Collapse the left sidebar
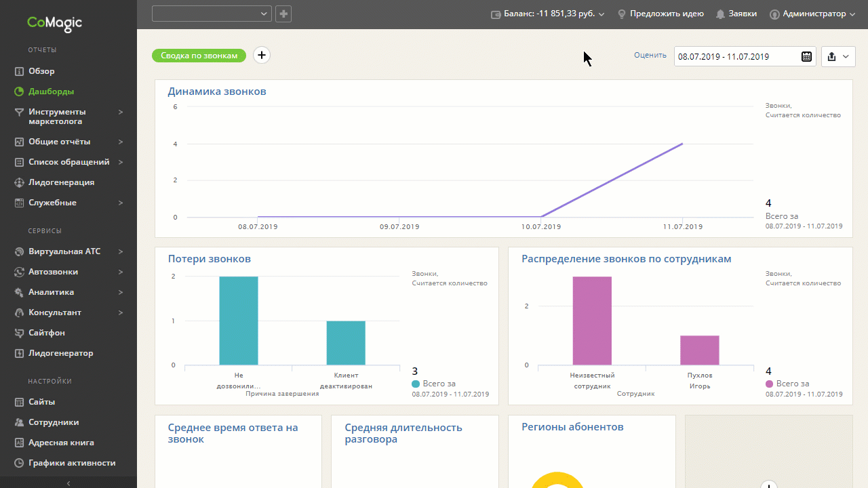 68,483
